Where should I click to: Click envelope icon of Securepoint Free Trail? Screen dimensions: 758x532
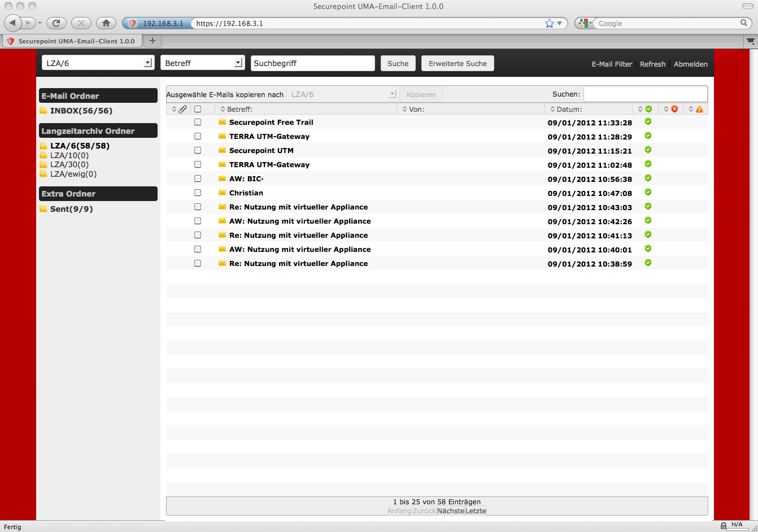pyautogui.click(x=222, y=122)
